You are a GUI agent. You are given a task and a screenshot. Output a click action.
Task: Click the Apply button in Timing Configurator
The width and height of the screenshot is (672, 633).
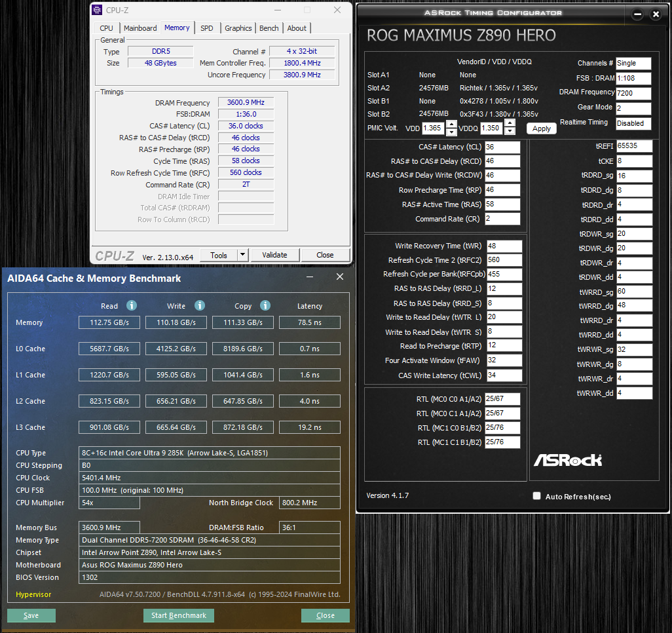coord(541,128)
